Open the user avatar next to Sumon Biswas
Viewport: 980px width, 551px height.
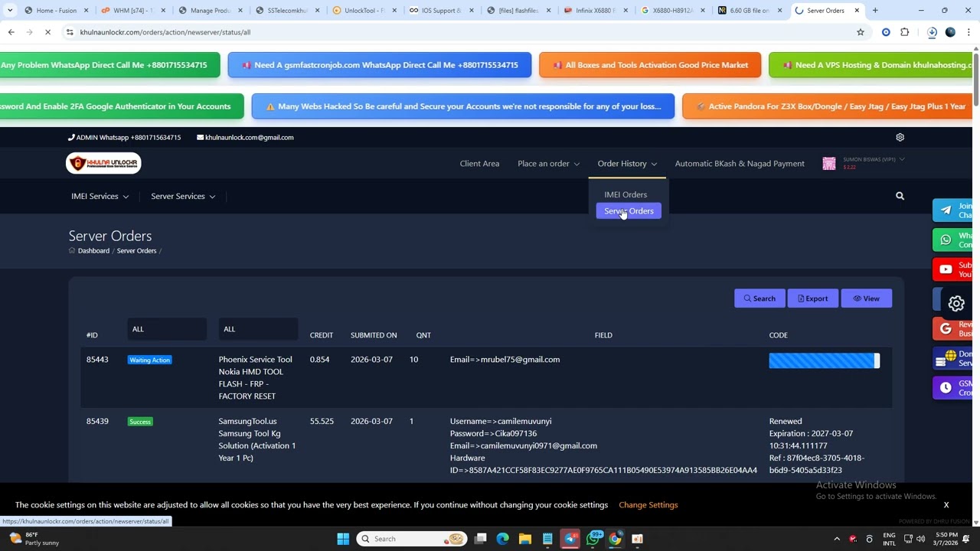[x=828, y=164]
